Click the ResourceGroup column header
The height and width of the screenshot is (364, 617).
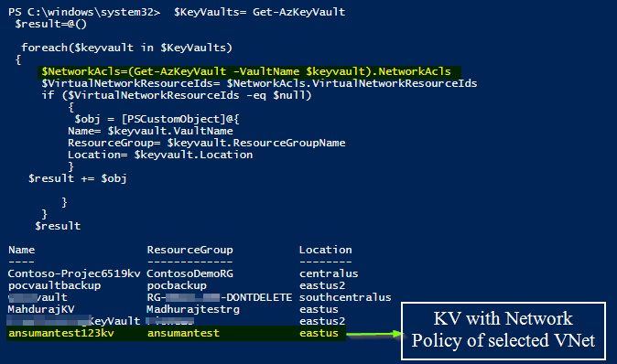(x=190, y=250)
